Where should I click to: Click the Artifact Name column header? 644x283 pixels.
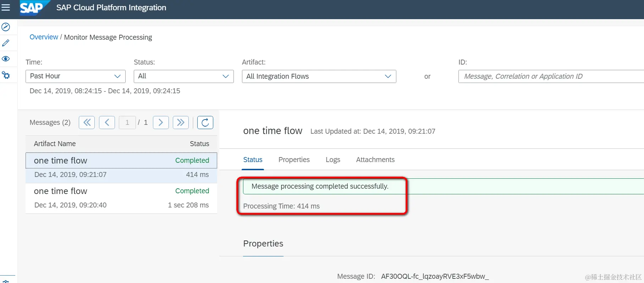pos(55,144)
